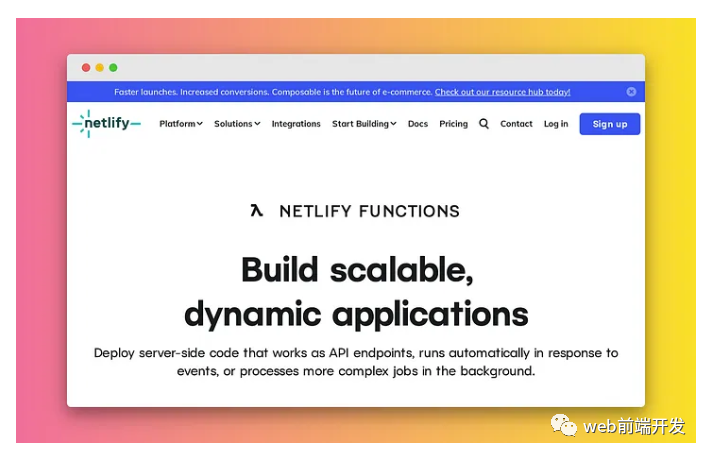
Task: Go to the Integrations page
Action: pyautogui.click(x=296, y=124)
